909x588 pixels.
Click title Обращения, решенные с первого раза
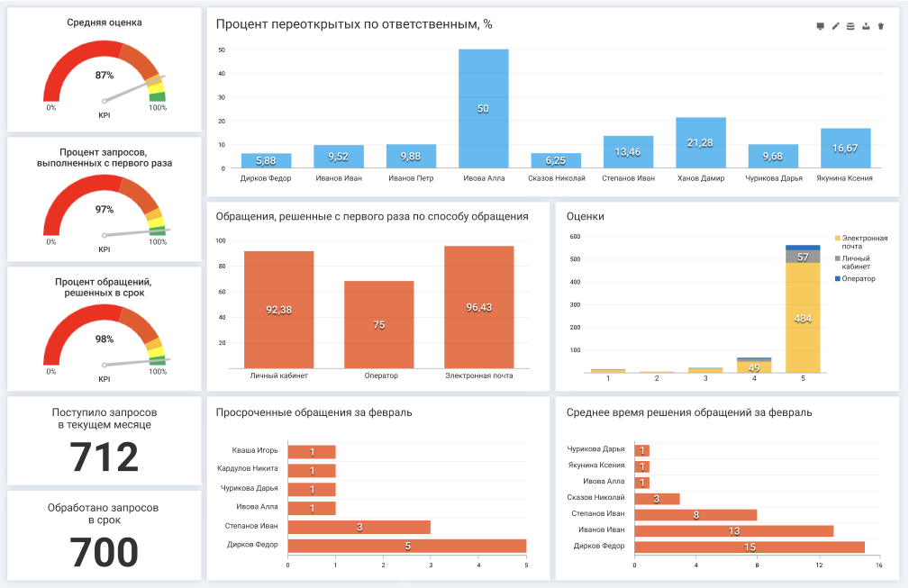pos(371,217)
